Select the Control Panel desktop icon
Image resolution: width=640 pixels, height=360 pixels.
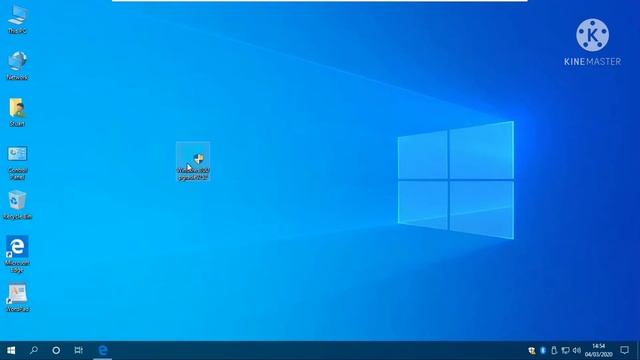(17, 162)
